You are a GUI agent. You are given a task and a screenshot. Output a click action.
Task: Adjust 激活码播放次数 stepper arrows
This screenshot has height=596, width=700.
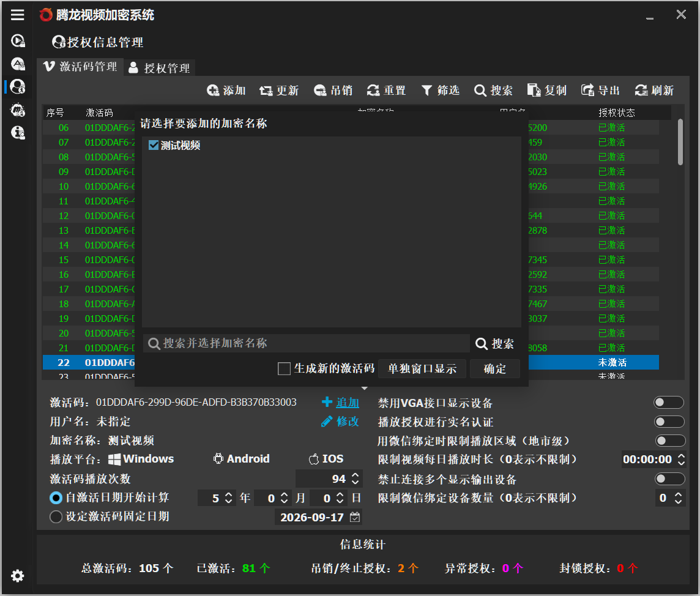(x=356, y=479)
